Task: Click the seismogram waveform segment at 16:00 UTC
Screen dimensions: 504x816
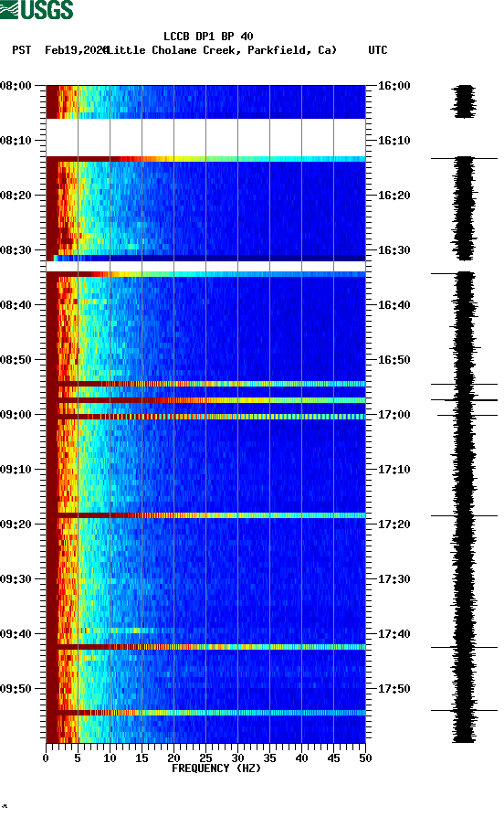Action: 464,101
